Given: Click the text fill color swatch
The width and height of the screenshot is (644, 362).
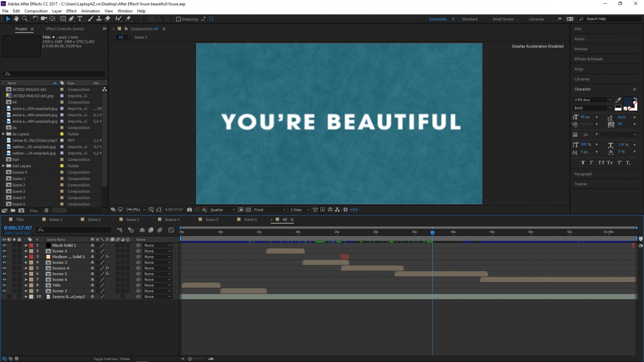Looking at the screenshot, I should pos(628,101).
